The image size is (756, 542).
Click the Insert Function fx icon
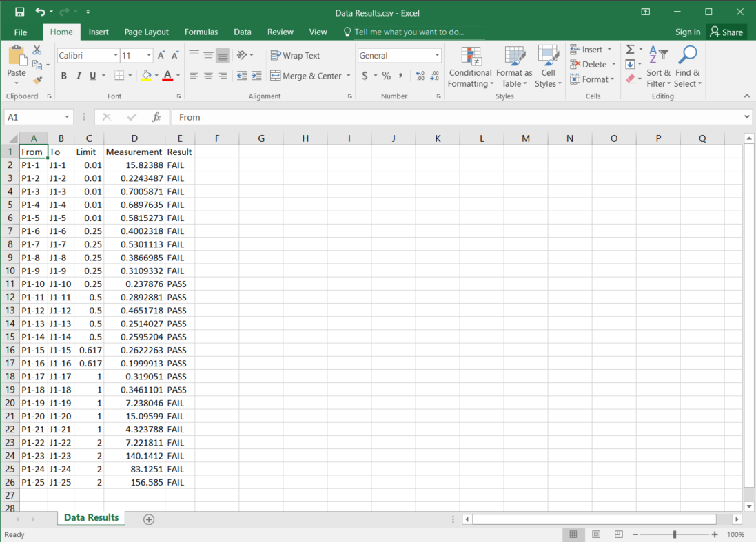[156, 117]
